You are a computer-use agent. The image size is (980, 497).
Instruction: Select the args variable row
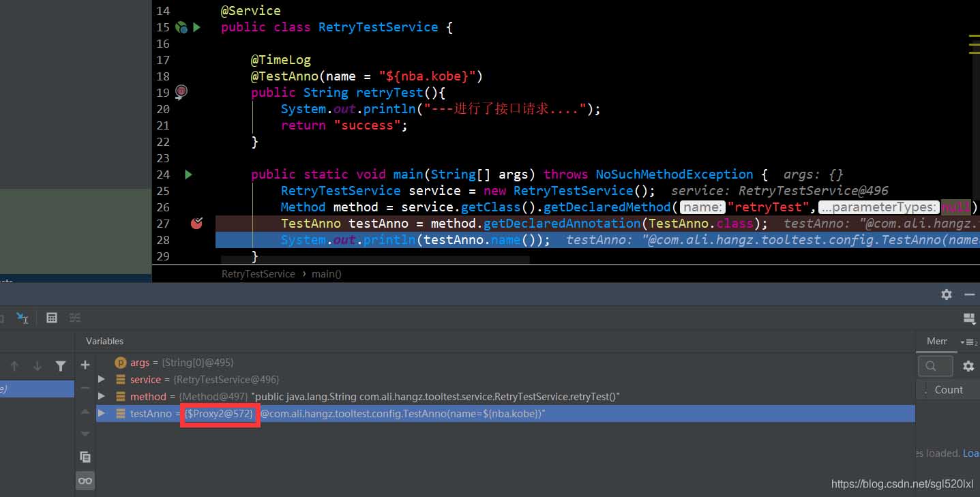click(505, 363)
